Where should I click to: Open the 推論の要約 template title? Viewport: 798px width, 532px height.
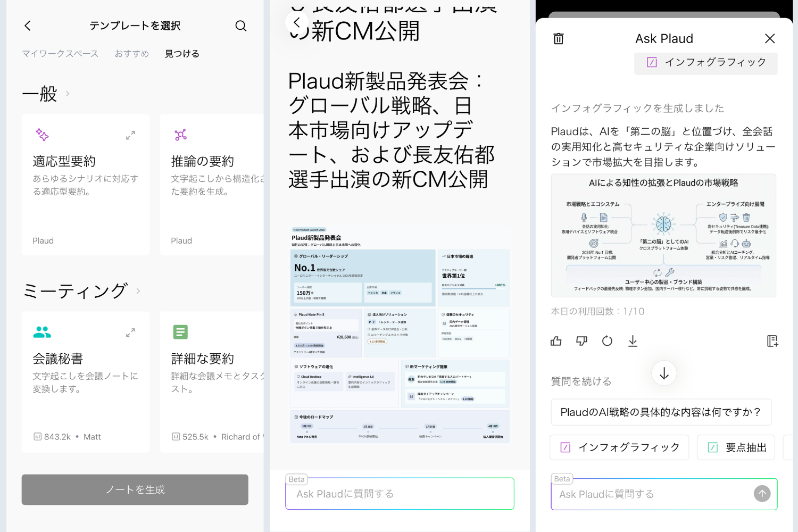tap(203, 161)
